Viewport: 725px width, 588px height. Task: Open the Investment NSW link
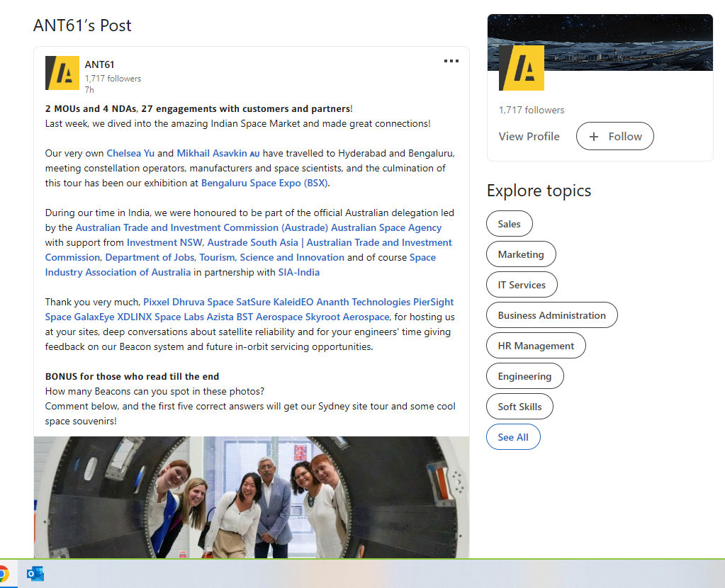164,243
